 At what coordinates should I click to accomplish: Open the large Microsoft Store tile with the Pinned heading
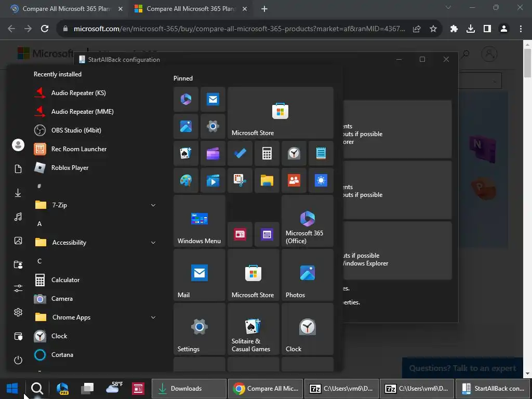(x=280, y=113)
